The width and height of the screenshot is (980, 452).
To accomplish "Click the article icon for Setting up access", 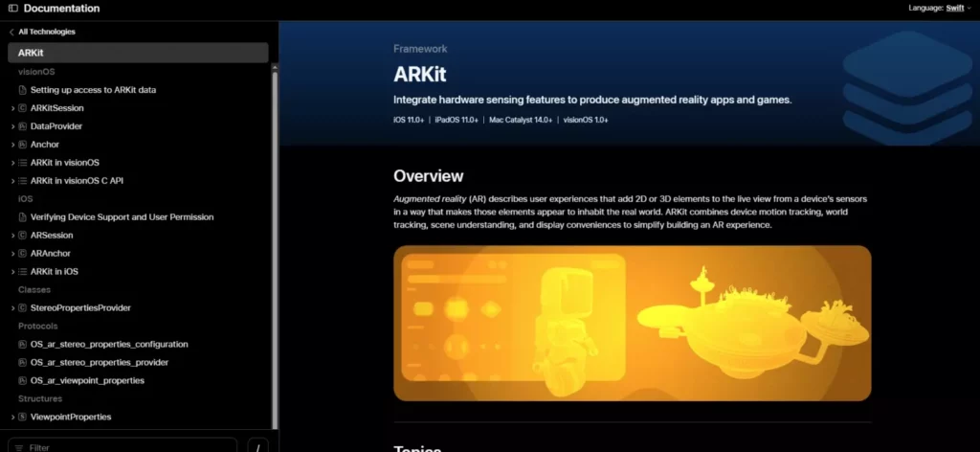I will (23, 89).
